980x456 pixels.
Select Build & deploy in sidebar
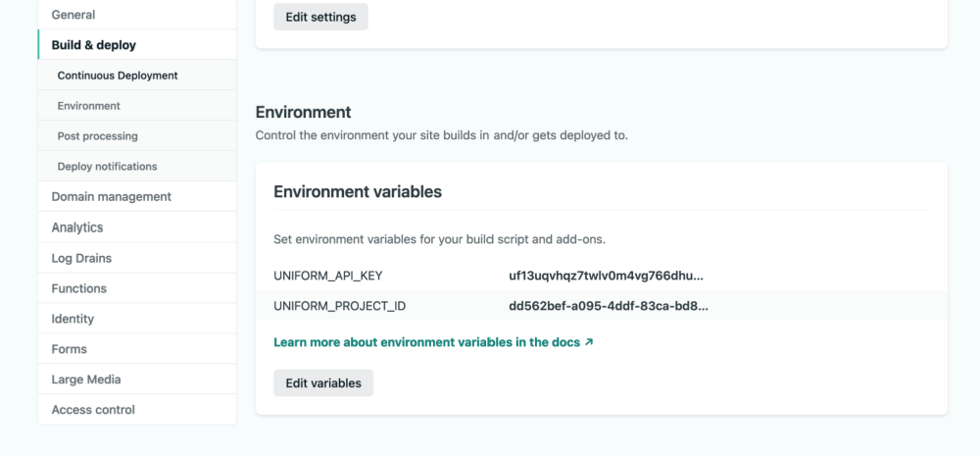coord(94,45)
